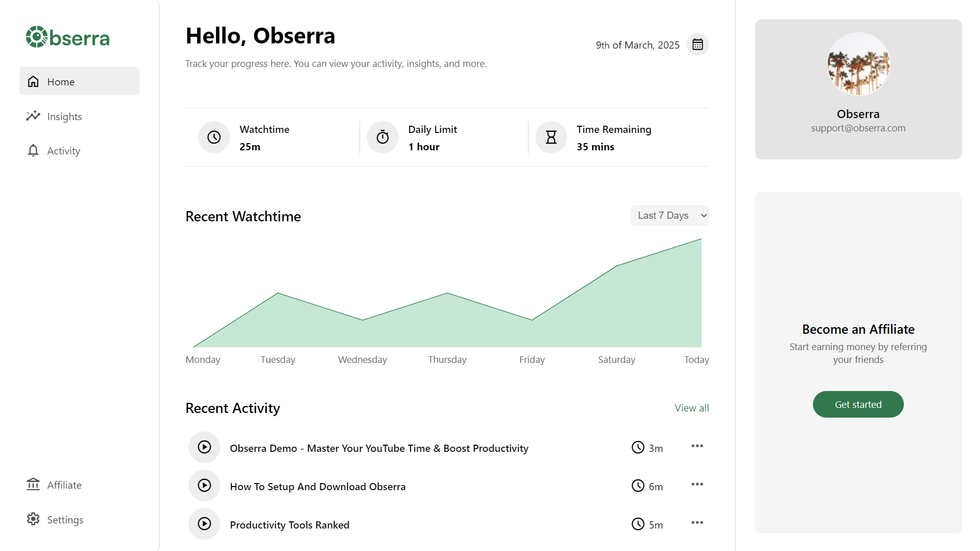This screenshot has width=980, height=551.
Task: Play the Obserra Demo video
Action: (x=204, y=447)
